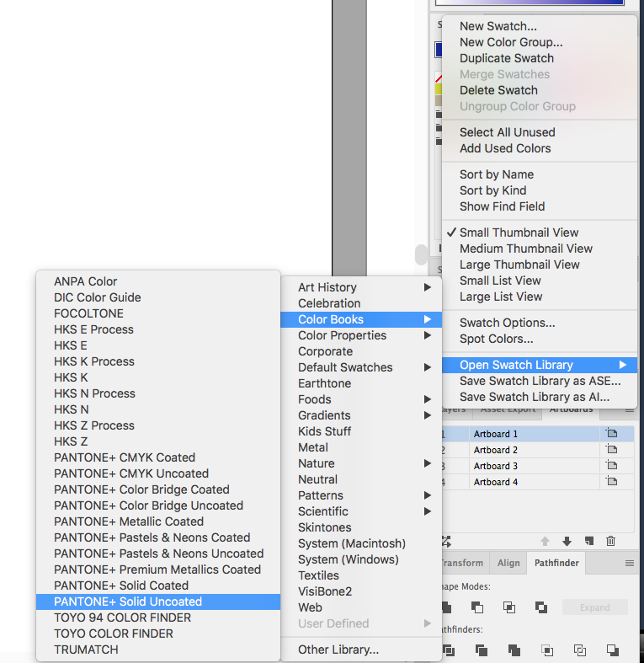Open Other Library... menu item
The image size is (644, 663).
(x=361, y=650)
